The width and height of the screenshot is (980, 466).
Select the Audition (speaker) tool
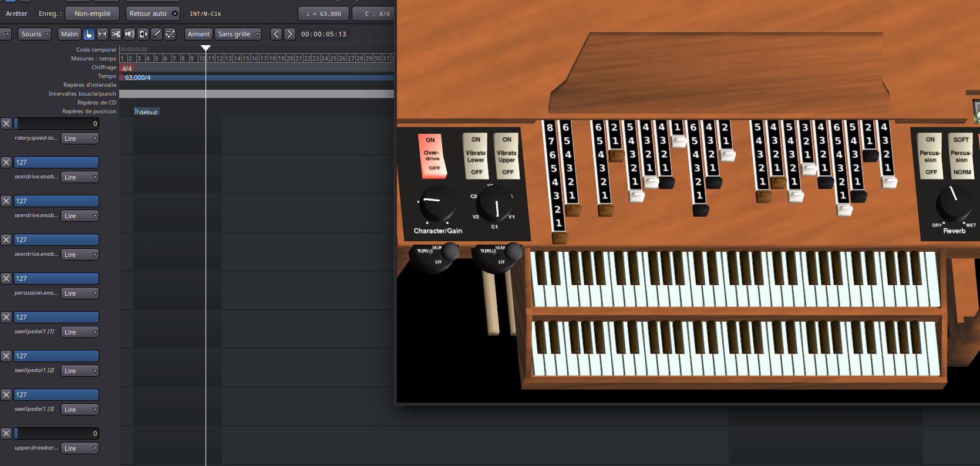[x=129, y=34]
